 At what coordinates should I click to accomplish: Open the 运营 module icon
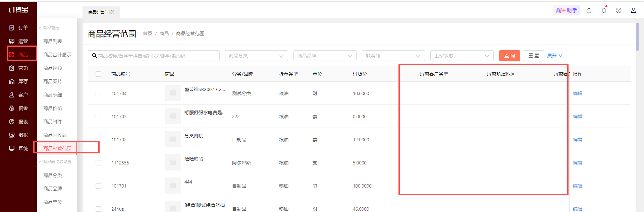click(x=12, y=41)
